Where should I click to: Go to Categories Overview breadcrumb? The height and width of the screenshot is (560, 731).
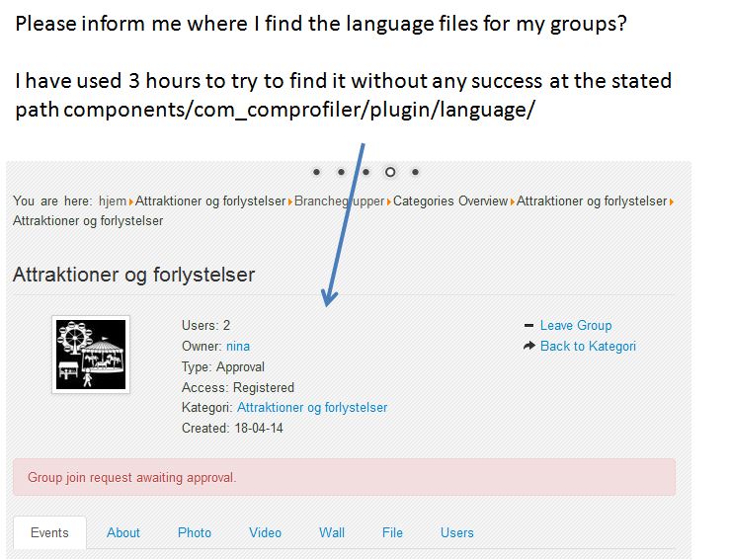click(449, 200)
